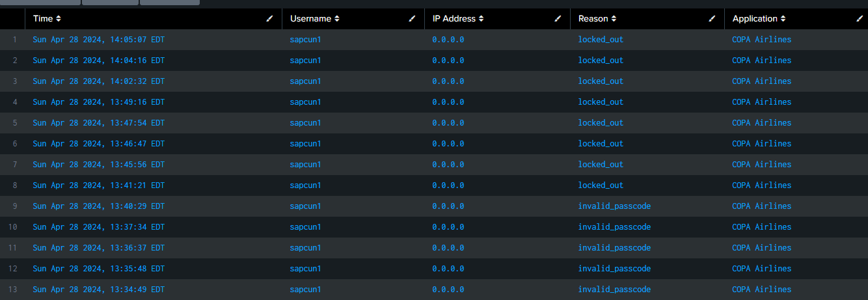Click COPA Airlines application in row 12
Image resolution: width=868 pixels, height=300 pixels.
pyautogui.click(x=762, y=269)
